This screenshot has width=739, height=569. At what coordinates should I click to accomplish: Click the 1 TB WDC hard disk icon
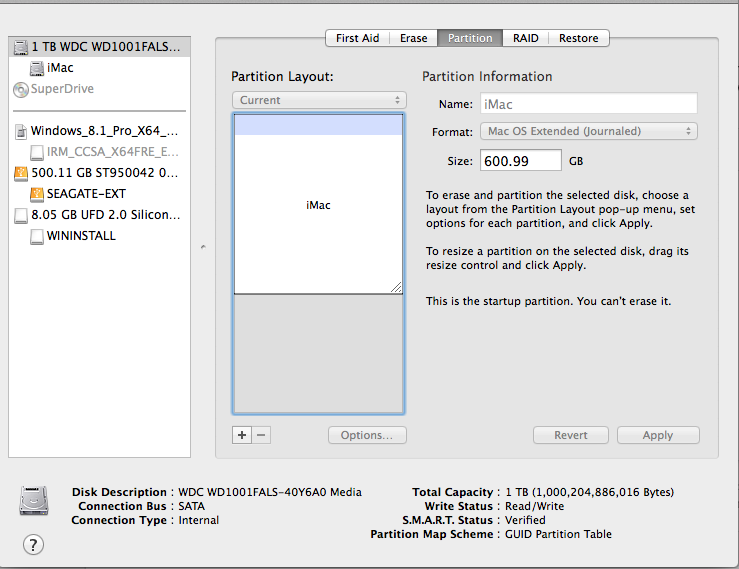[21, 47]
